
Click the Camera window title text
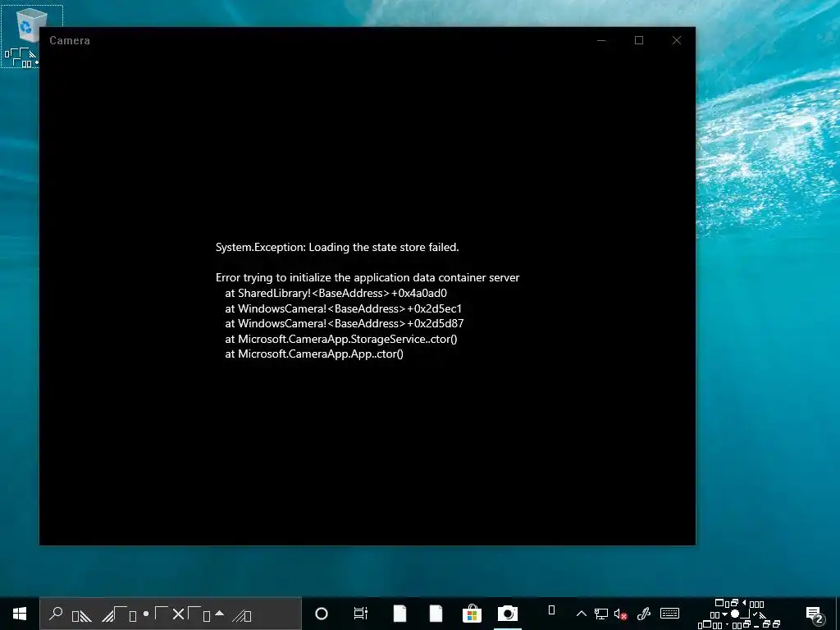(70, 41)
